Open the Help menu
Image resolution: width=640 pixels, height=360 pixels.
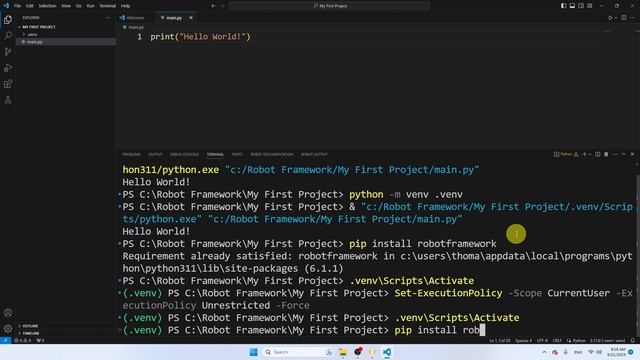click(125, 6)
